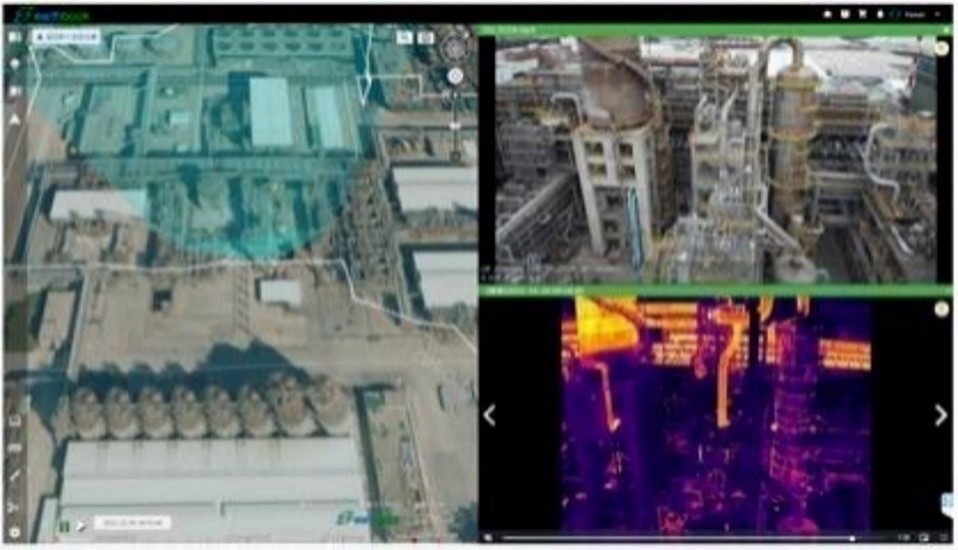Toggle fullscreen on thermal video player
958x550 pixels.
coord(943,538)
